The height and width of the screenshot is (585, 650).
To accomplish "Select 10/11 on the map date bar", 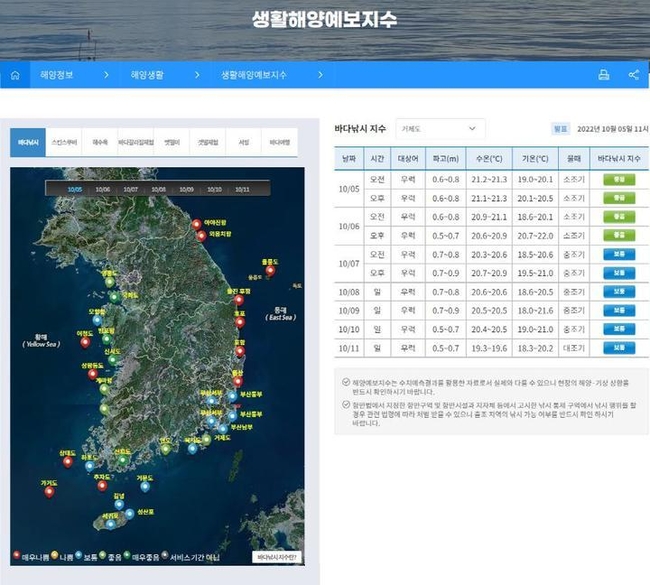I will [241, 187].
